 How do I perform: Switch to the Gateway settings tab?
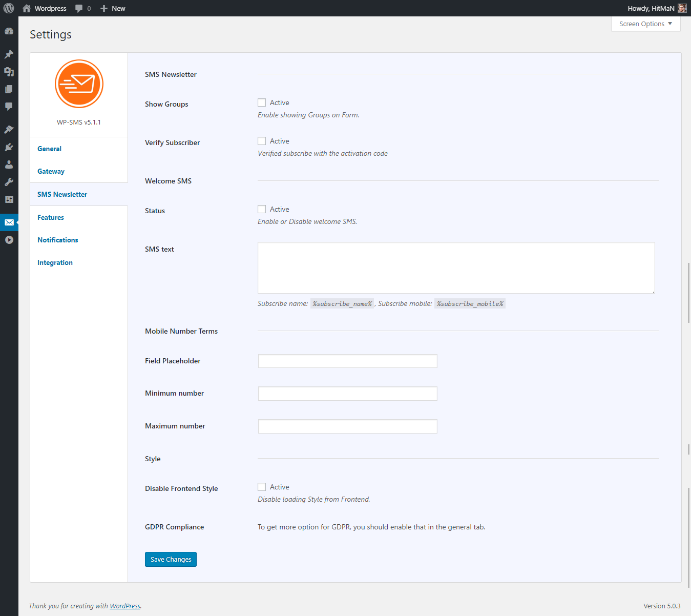click(51, 171)
